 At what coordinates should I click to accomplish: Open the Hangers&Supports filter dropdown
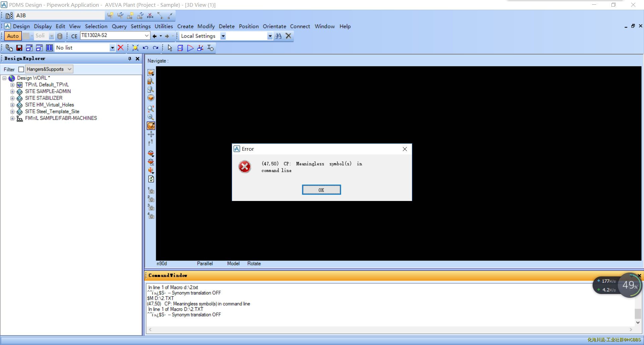(x=69, y=69)
